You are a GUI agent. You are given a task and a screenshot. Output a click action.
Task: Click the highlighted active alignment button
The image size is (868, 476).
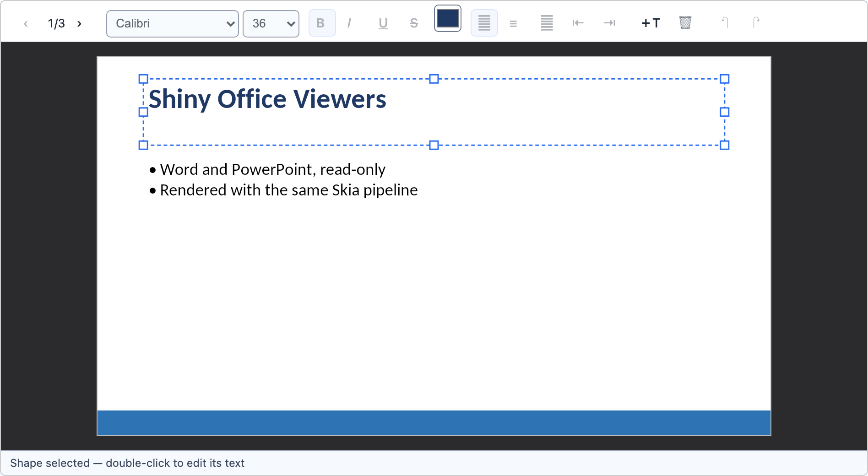tap(484, 23)
